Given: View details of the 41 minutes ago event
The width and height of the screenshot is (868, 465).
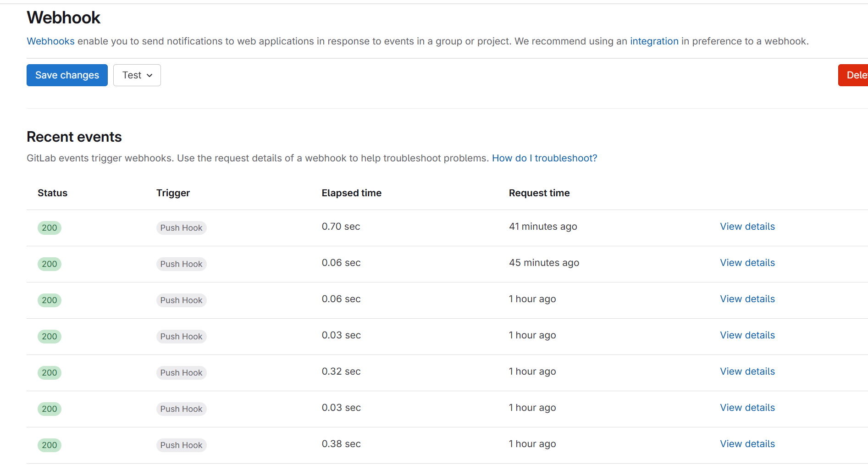Looking at the screenshot, I should click(747, 227).
